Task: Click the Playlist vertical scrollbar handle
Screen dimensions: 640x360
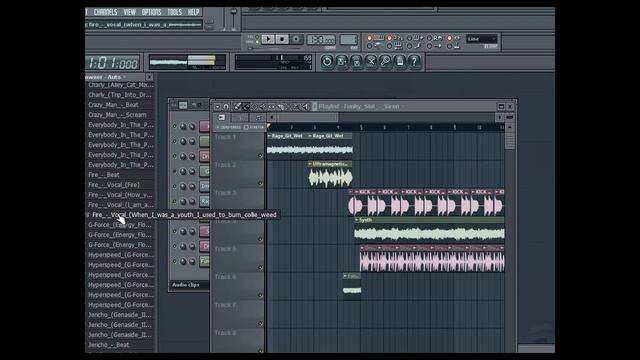Action: point(510,140)
